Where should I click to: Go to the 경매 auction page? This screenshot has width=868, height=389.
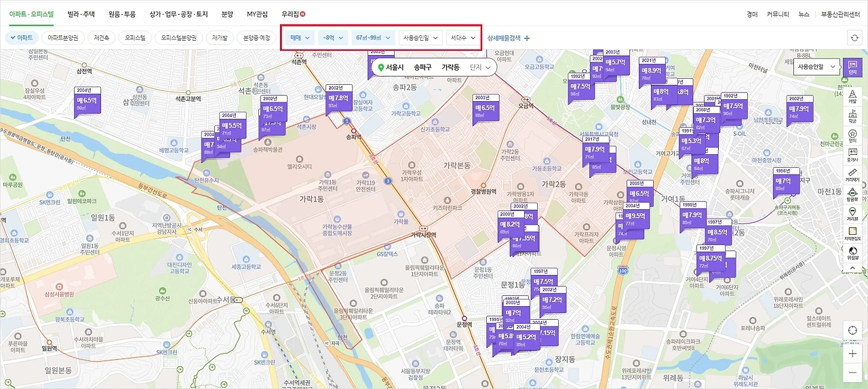point(752,14)
